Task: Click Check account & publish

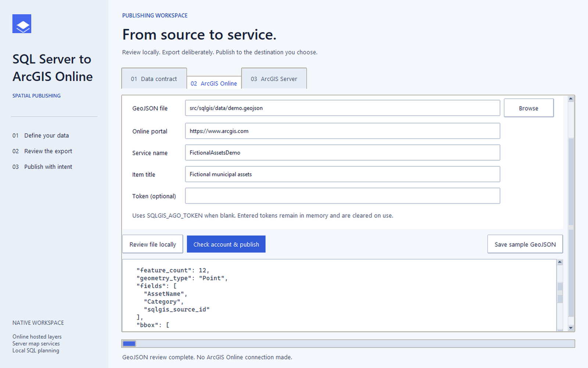Action: click(x=226, y=244)
